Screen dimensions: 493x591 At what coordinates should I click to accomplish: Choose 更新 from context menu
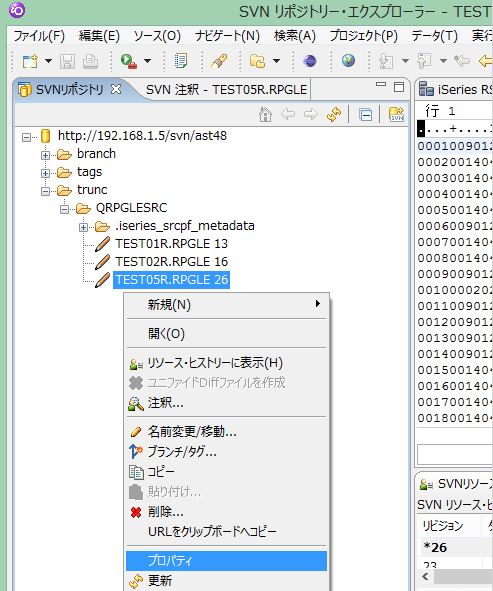pyautogui.click(x=227, y=581)
